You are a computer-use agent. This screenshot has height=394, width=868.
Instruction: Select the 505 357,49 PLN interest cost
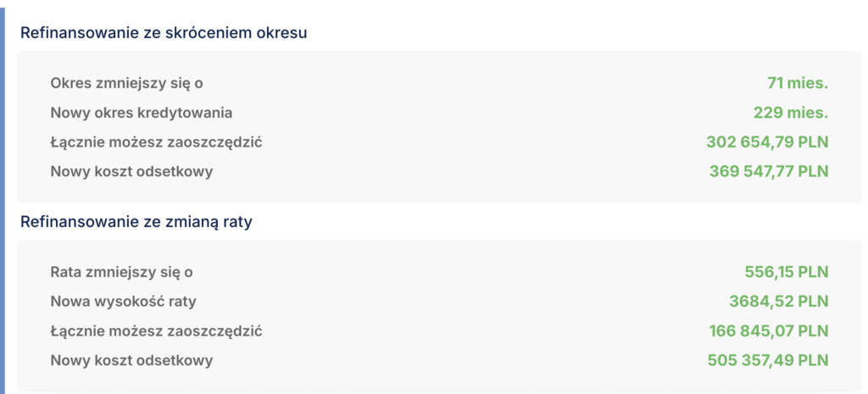[767, 361]
